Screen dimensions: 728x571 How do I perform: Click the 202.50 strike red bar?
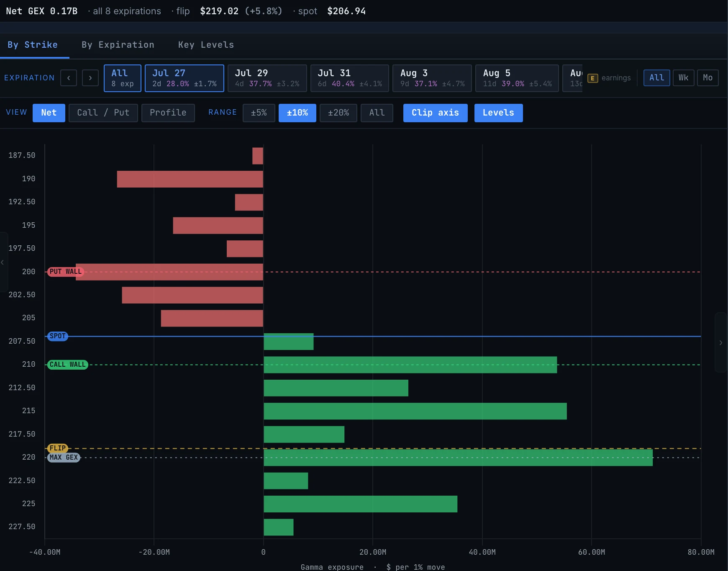[x=192, y=295]
